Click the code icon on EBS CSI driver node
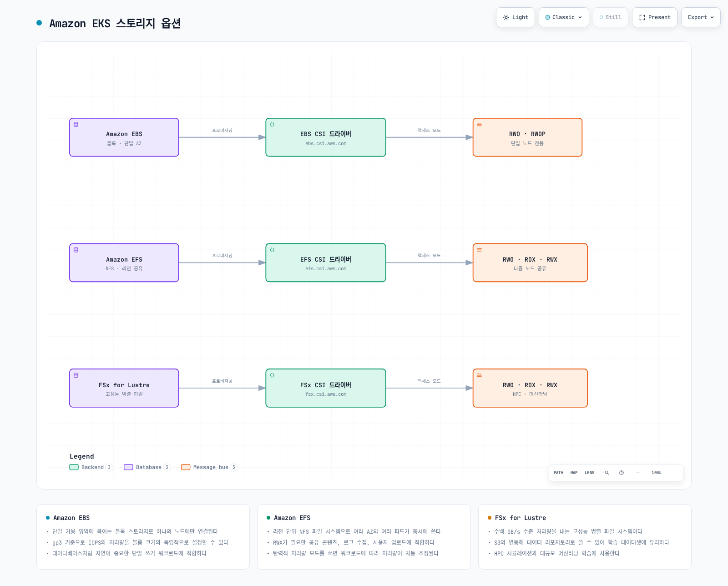The image size is (728, 586). (x=272, y=125)
